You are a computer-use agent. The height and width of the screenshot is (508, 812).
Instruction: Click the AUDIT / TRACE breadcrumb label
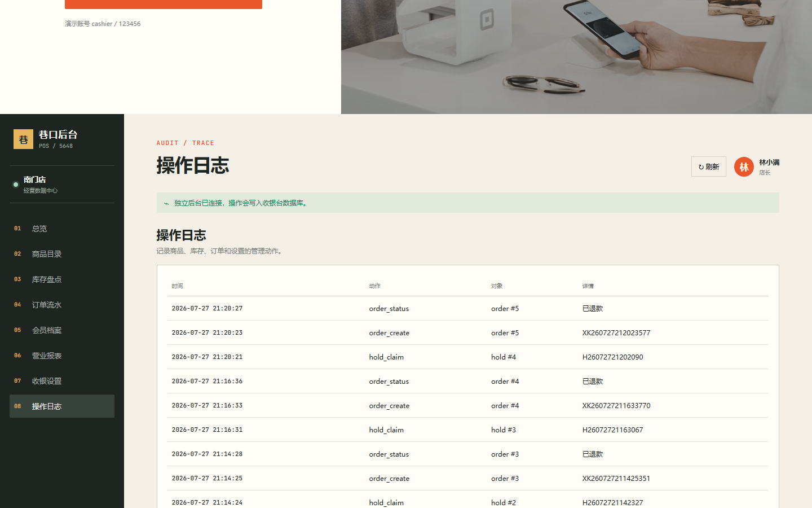point(186,143)
